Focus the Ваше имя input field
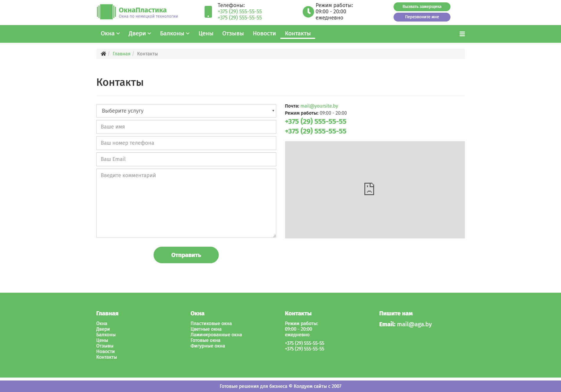561x392 pixels. click(186, 127)
